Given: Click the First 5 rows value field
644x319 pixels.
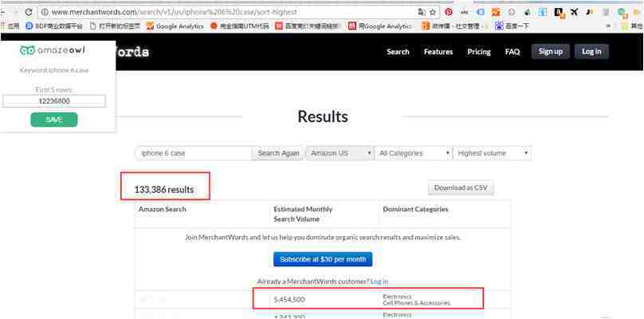Looking at the screenshot, I should coord(54,101).
